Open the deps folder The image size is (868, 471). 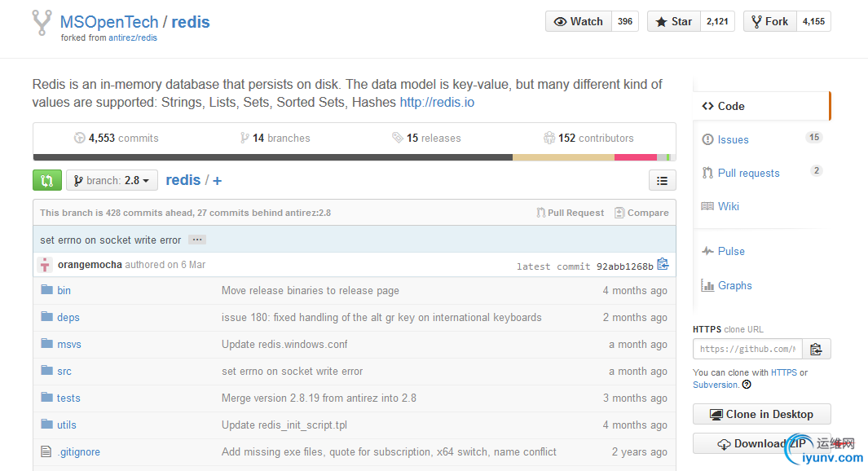point(68,317)
